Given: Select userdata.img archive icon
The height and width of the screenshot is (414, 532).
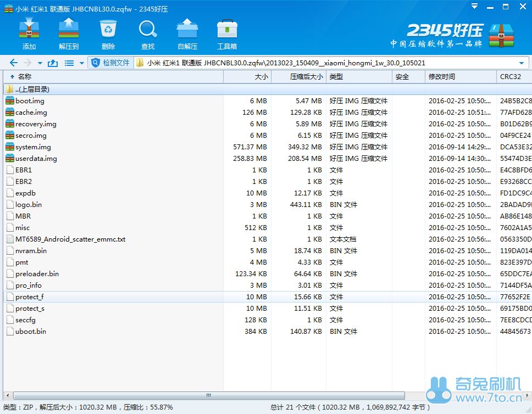Looking at the screenshot, I should (x=10, y=158).
